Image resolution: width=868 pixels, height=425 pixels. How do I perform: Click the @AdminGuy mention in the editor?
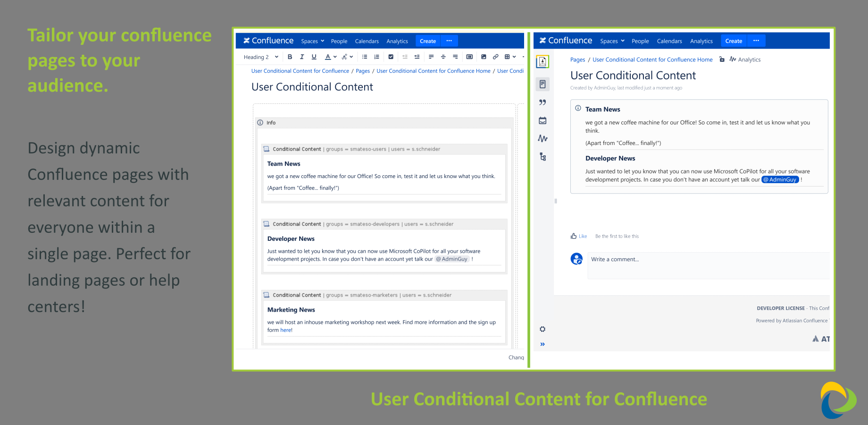coord(451,259)
